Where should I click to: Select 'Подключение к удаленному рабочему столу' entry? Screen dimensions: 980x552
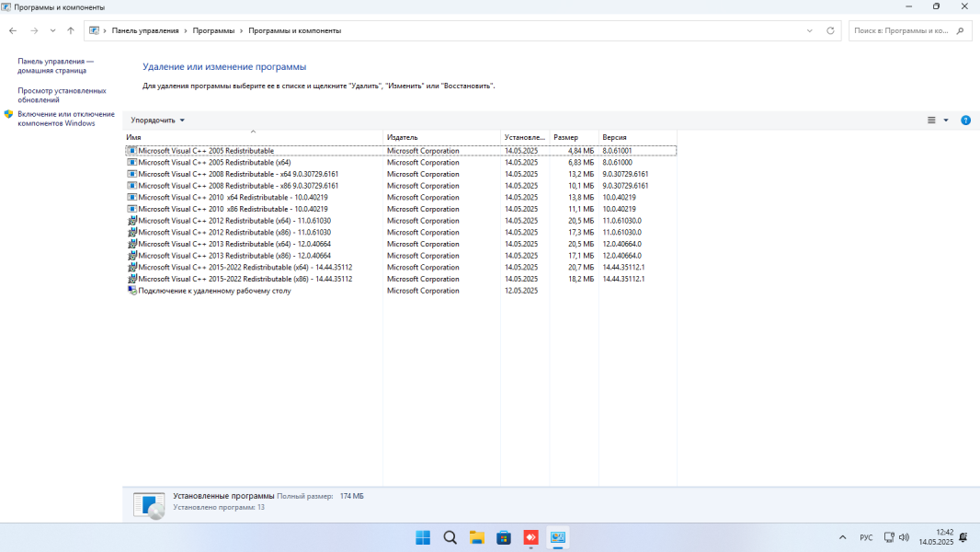401,291
